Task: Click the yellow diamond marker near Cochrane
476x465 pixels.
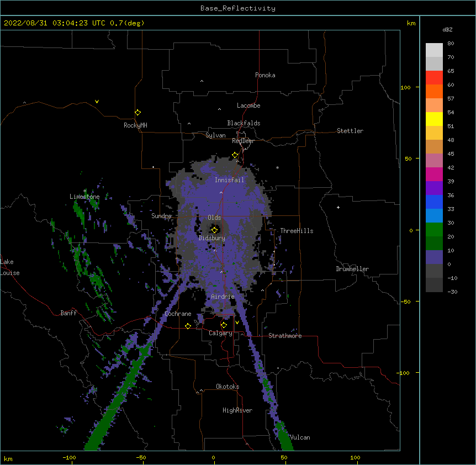Action: click(x=188, y=326)
